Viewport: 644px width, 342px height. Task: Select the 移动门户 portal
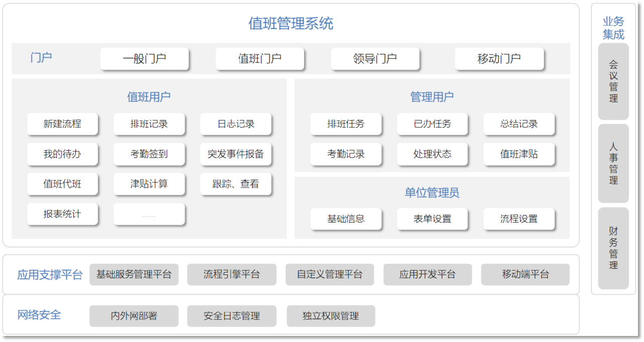pos(498,59)
